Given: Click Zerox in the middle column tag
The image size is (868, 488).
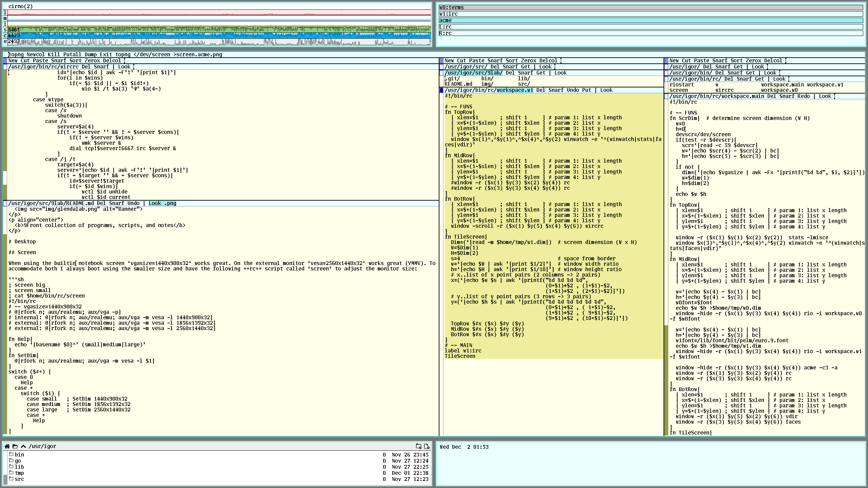Looking at the screenshot, I should 529,61.
